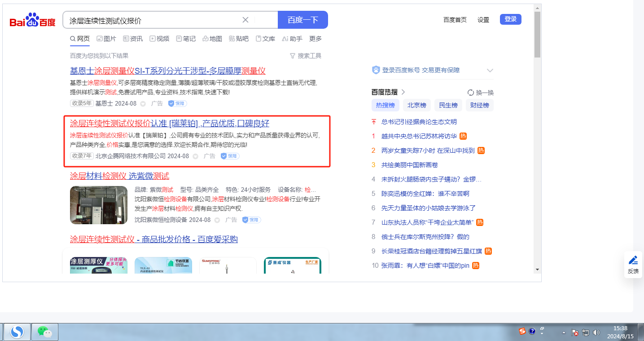Click the 登录 login button
Image resolution: width=644 pixels, height=341 pixels.
pyautogui.click(x=511, y=19)
